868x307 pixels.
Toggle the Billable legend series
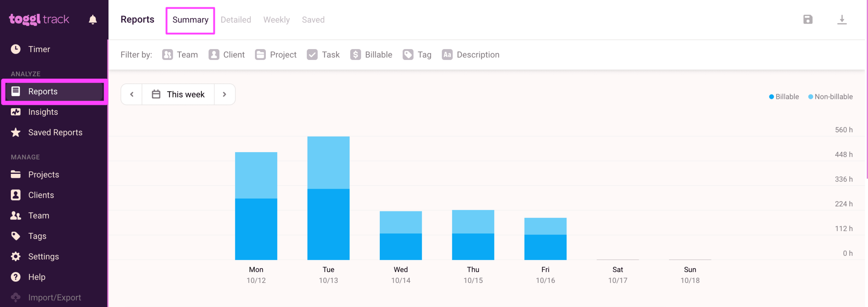point(784,97)
